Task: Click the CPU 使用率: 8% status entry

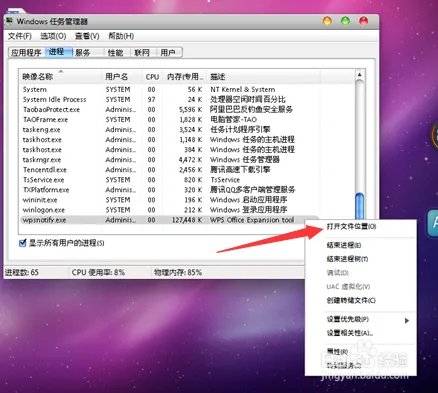Action: click(x=98, y=272)
